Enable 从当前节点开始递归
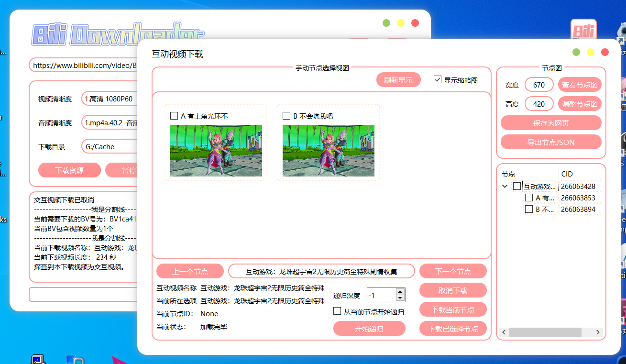Image resolution: width=626 pixels, height=364 pixels. coord(337,311)
